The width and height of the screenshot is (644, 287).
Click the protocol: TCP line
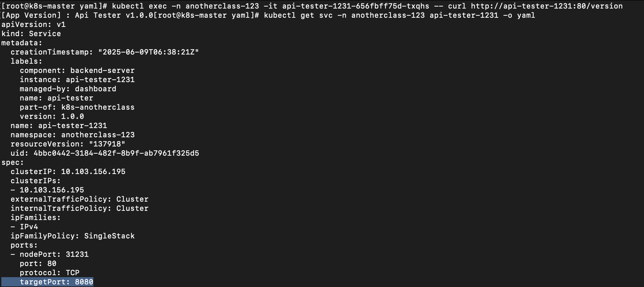[49, 273]
